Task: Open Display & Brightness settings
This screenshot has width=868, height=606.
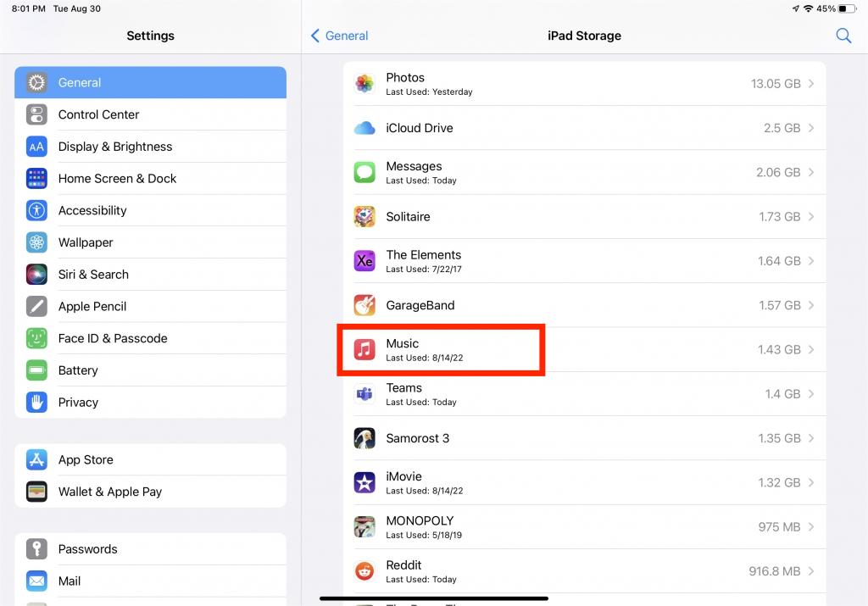Action: pyautogui.click(x=151, y=147)
